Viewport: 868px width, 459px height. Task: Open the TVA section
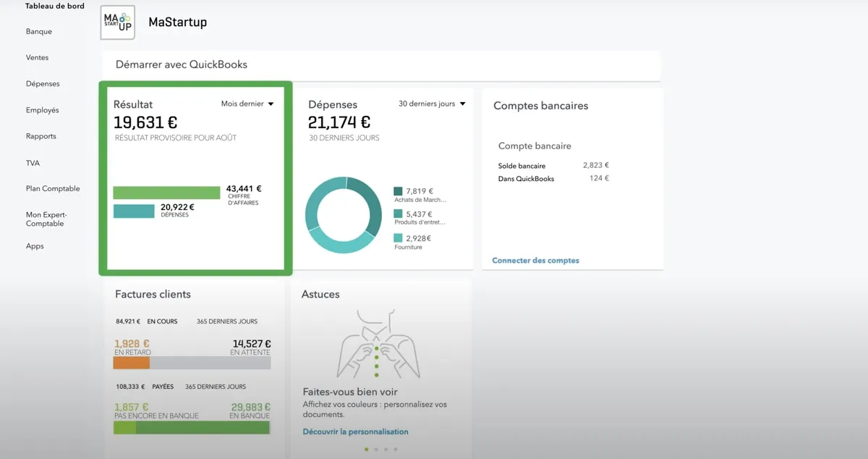tap(33, 163)
